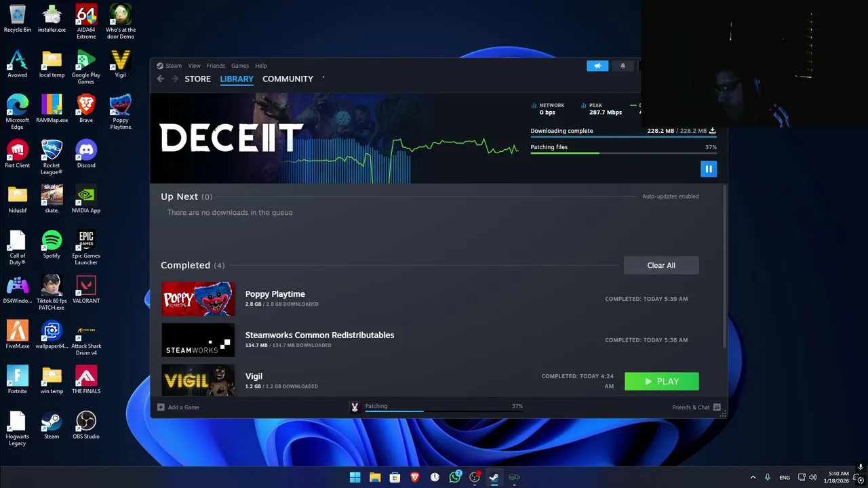Click the NETWORK 0 bps statistic
This screenshot has width=868, height=488.
[x=547, y=108]
